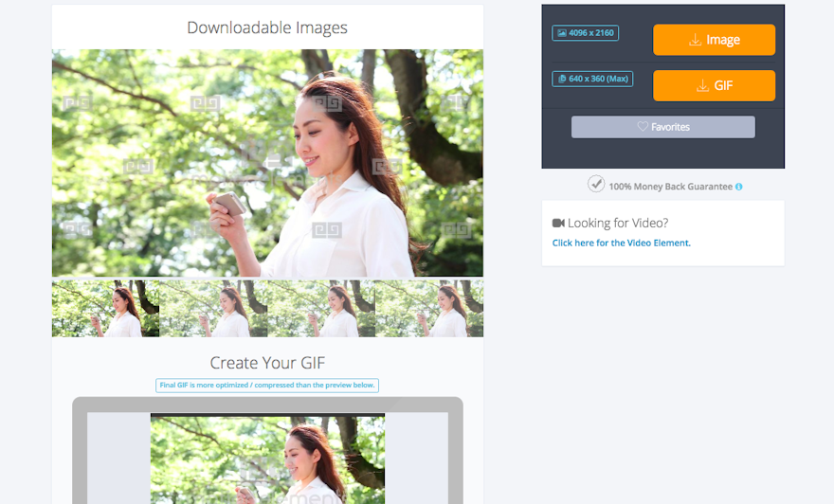The height and width of the screenshot is (504, 834).
Task: Click the money back guarantee checkmark badge
Action: tap(595, 184)
